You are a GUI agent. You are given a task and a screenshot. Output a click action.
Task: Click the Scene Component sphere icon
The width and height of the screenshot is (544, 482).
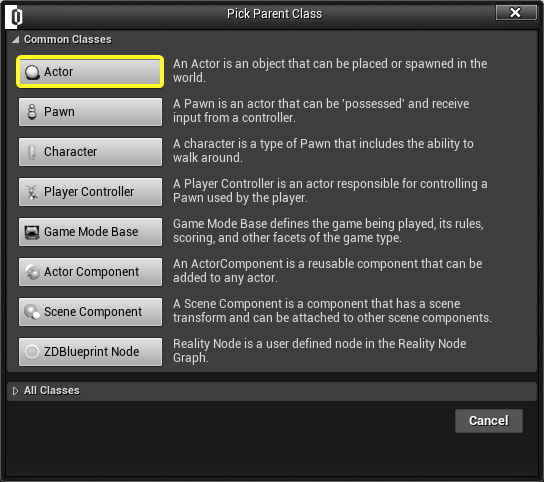32,312
